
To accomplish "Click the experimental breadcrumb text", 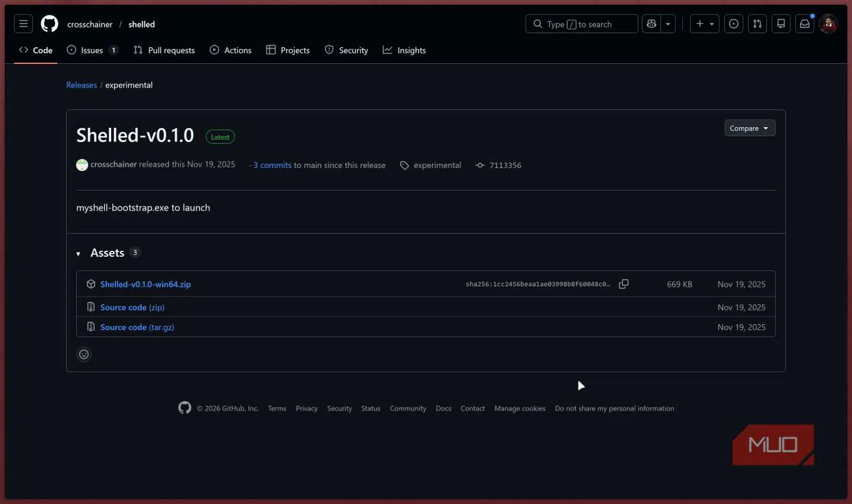I will pos(129,85).
